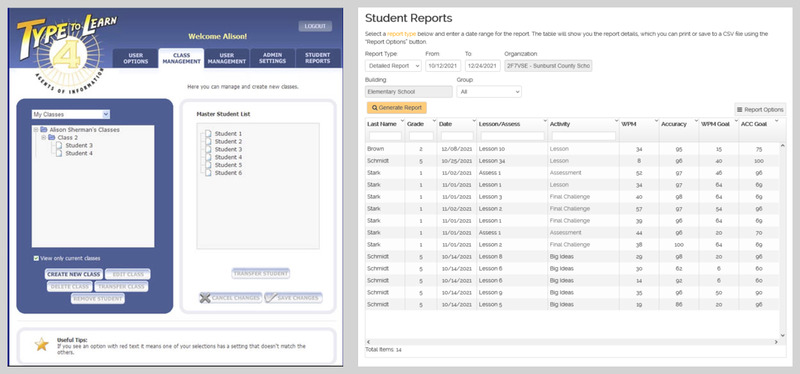Open the Report Type dropdown
Image resolution: width=800 pixels, height=374 pixels.
pos(393,66)
